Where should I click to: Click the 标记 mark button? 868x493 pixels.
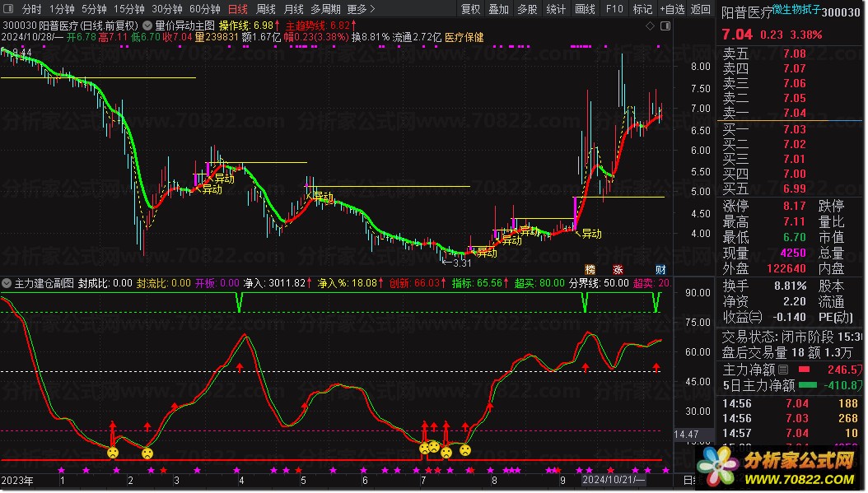pos(642,9)
